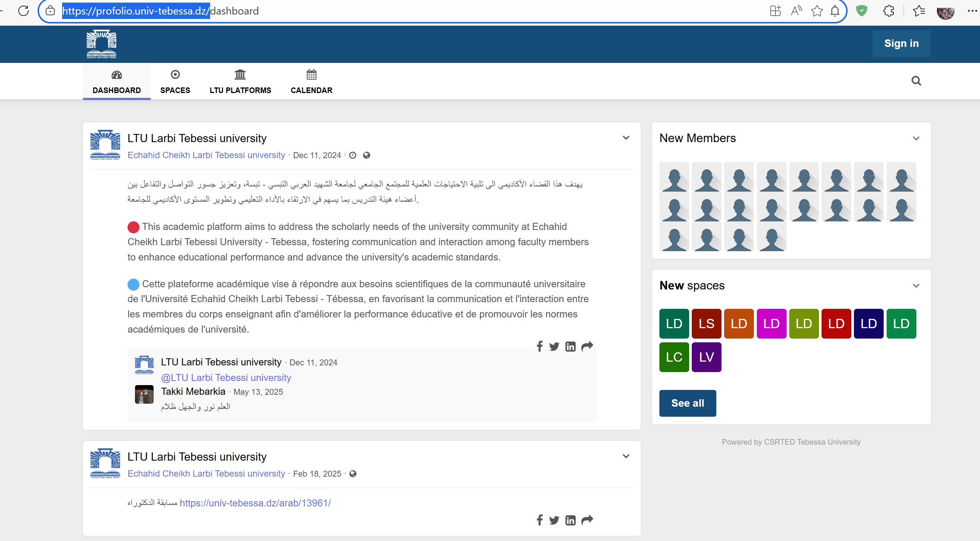Select the Spaces icon in navigation
Viewport: 980px width, 541px height.
176,75
